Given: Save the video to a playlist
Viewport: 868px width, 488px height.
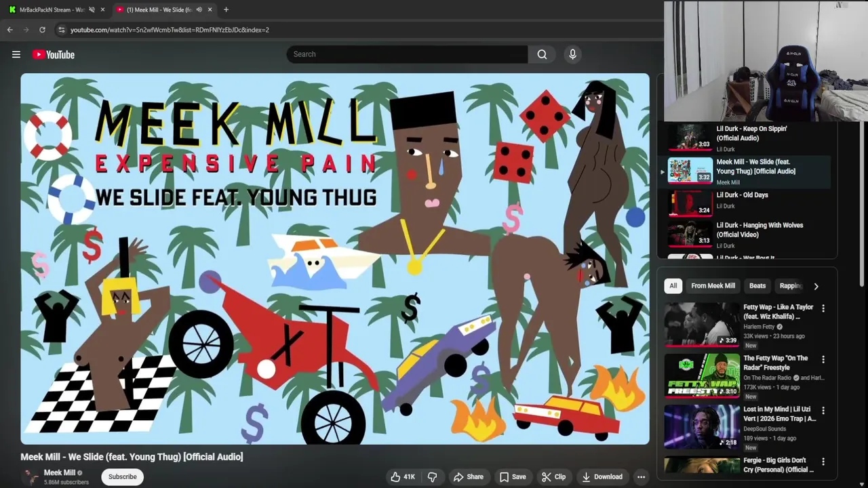Looking at the screenshot, I should point(513,476).
